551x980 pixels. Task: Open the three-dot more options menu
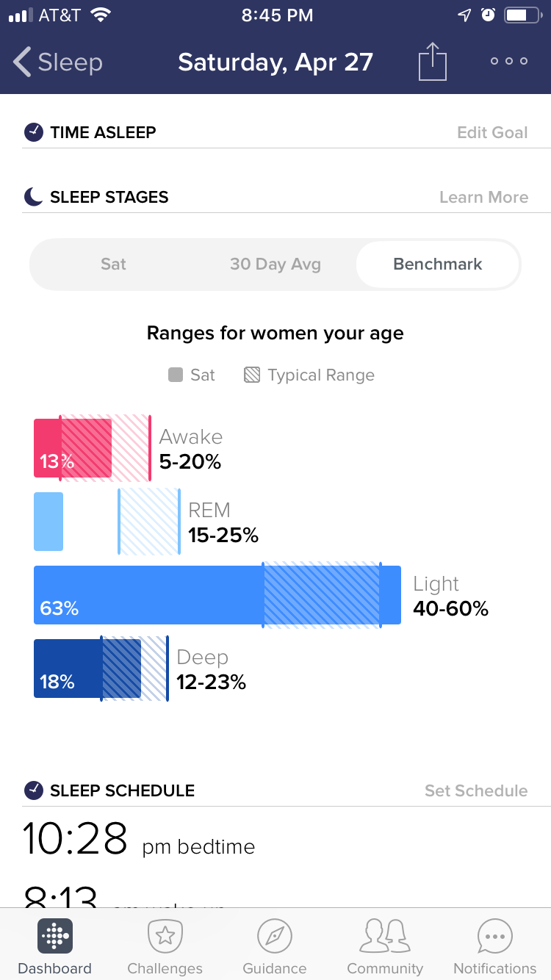point(509,62)
